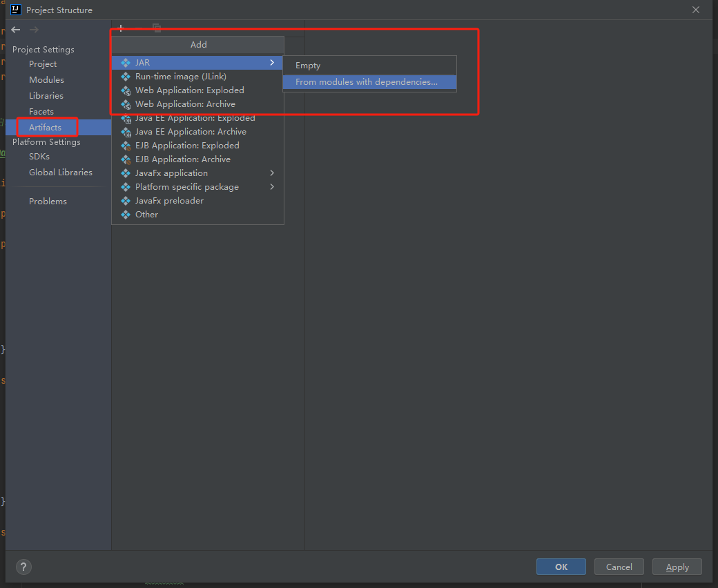This screenshot has width=718, height=588.
Task: Click the Java EE Application: Archive icon
Action: (126, 133)
